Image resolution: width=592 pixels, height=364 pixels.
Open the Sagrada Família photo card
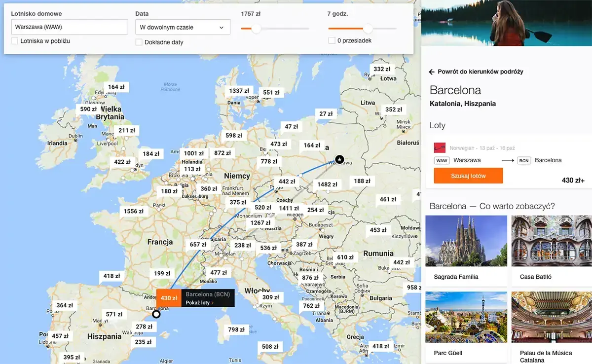pyautogui.click(x=466, y=251)
